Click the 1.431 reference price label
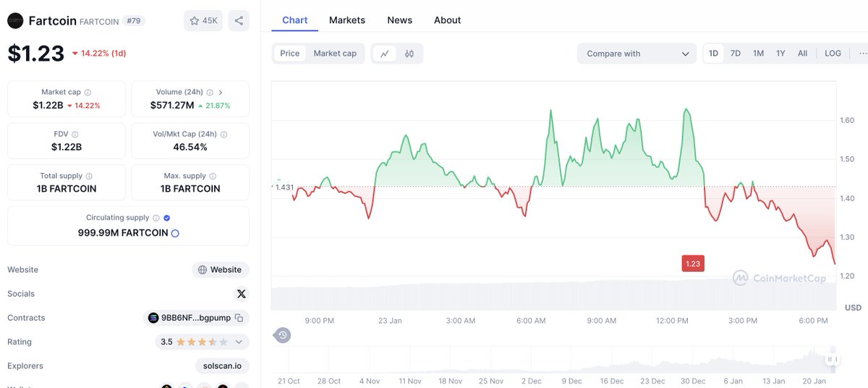 point(284,187)
